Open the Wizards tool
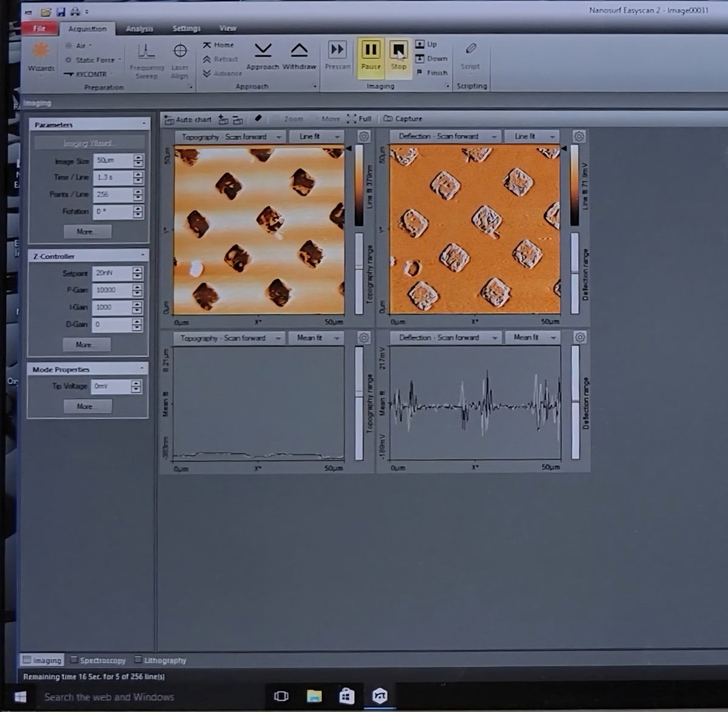This screenshot has width=728, height=712. (x=41, y=58)
